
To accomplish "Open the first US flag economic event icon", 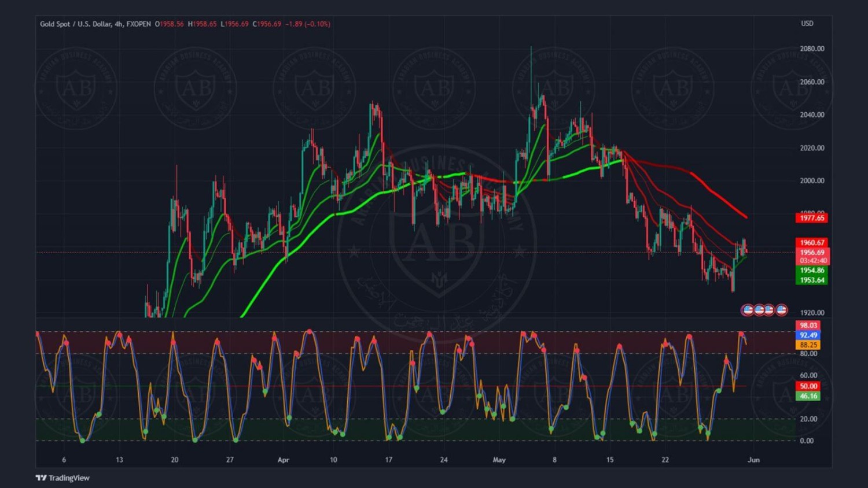I will pyautogui.click(x=748, y=310).
